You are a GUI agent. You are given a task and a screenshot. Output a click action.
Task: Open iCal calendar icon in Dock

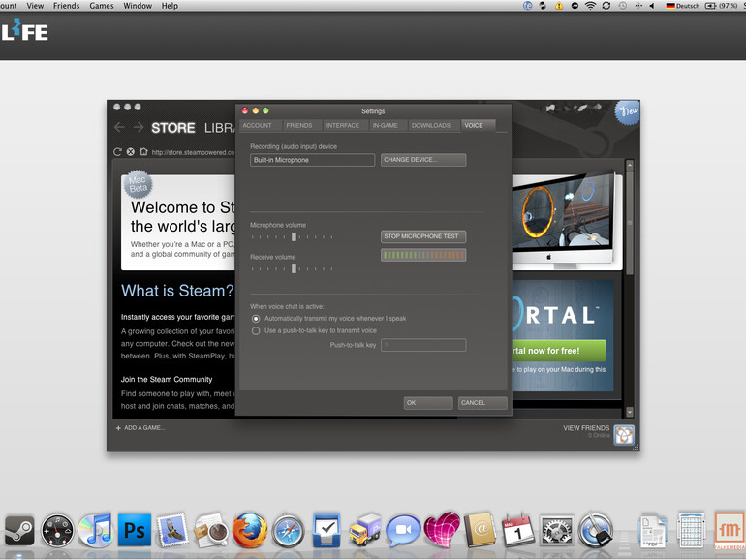coord(517,530)
